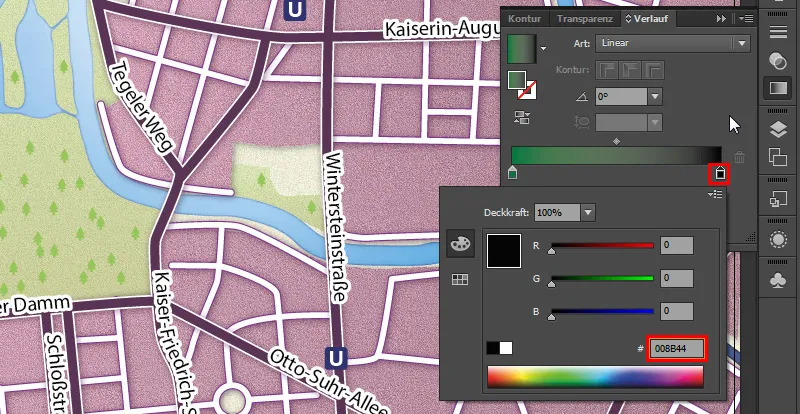The height and width of the screenshot is (414, 800).
Task: Click the delete stop trash icon
Action: tap(739, 157)
